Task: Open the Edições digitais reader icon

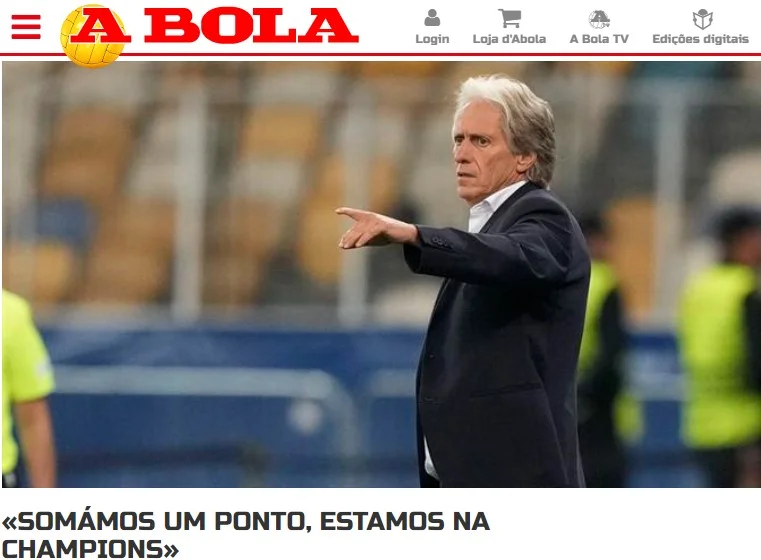Action: (x=702, y=19)
